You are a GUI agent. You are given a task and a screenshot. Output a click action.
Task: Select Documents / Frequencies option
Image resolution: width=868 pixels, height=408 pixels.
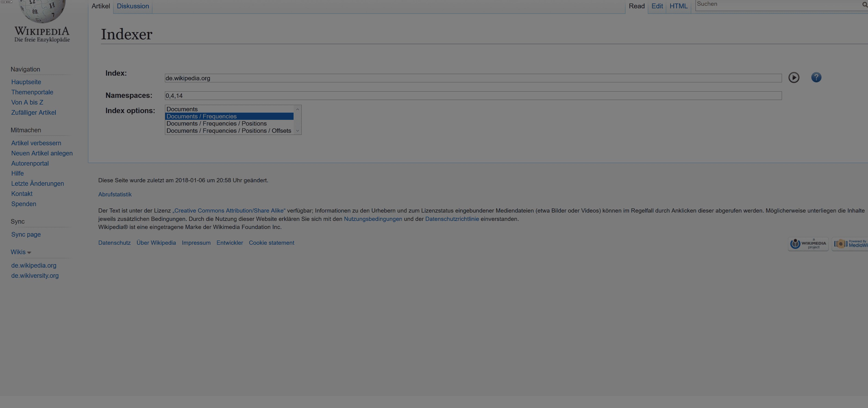point(229,116)
